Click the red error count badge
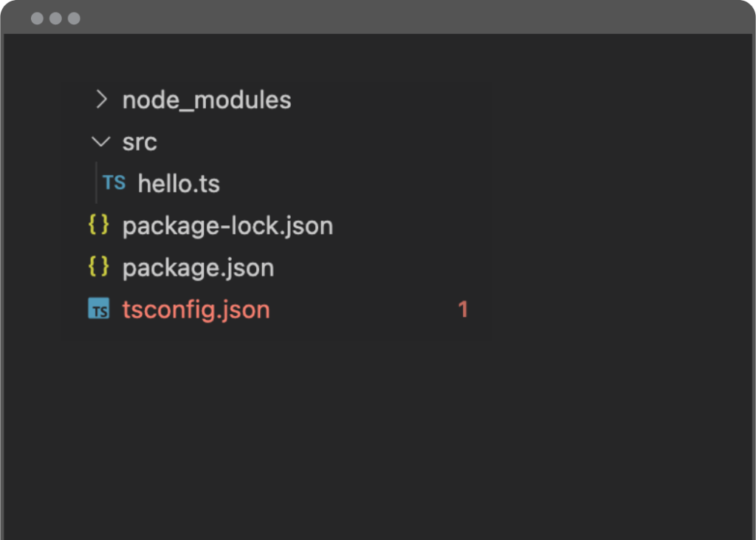Image resolution: width=756 pixels, height=540 pixels. [463, 310]
